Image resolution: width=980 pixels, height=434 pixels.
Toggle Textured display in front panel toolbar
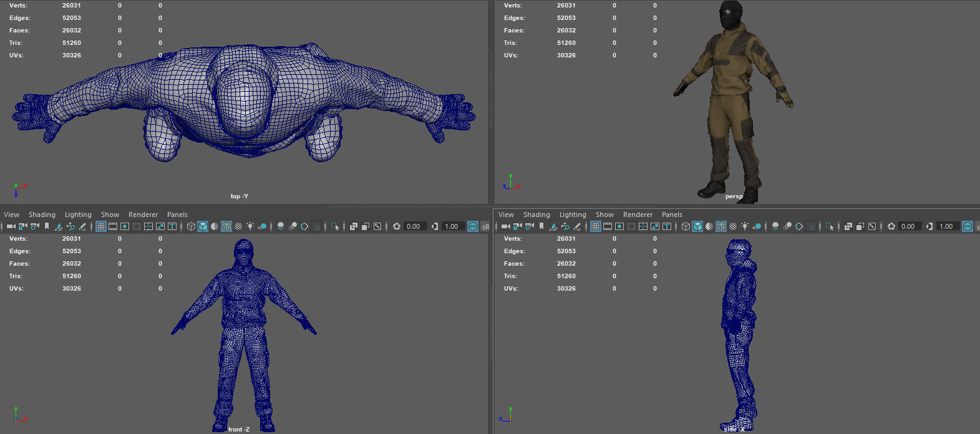(x=238, y=226)
